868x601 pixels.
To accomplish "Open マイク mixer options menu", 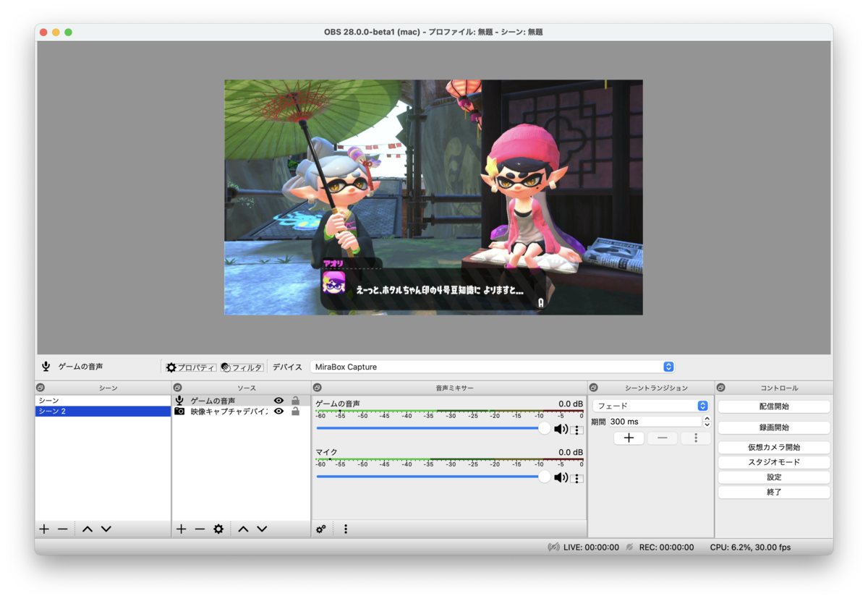I will [577, 478].
